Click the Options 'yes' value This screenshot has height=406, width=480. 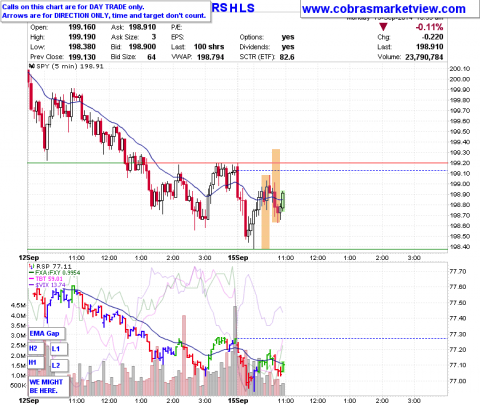click(288, 37)
